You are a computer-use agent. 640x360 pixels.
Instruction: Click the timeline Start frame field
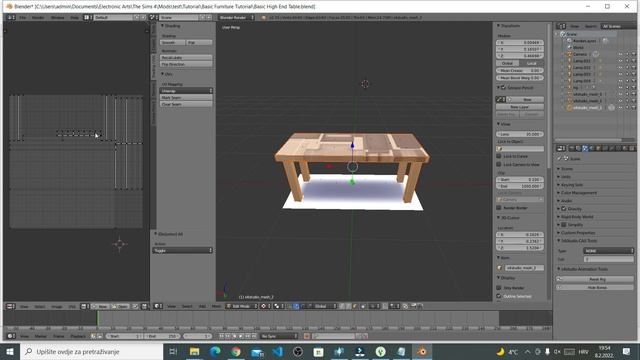[124, 336]
